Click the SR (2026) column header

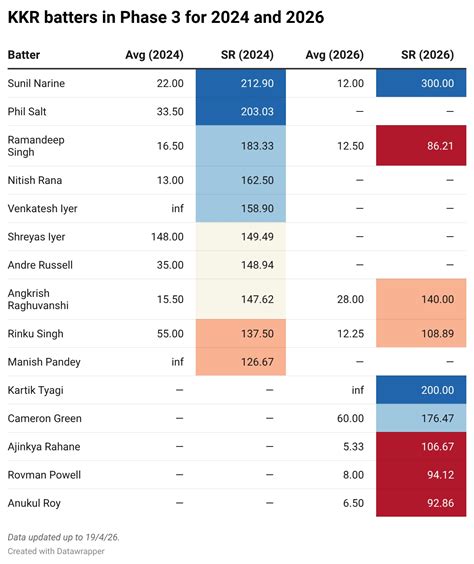click(427, 55)
